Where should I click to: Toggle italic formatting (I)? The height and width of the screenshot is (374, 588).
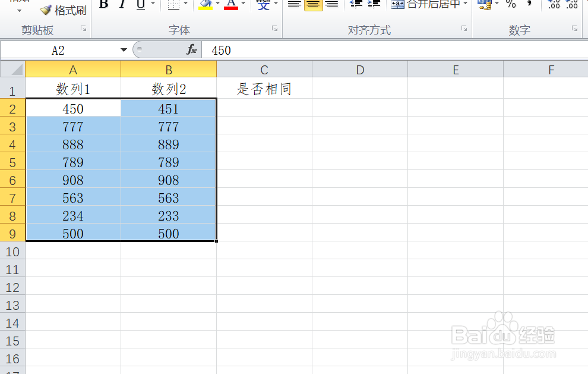(122, 5)
